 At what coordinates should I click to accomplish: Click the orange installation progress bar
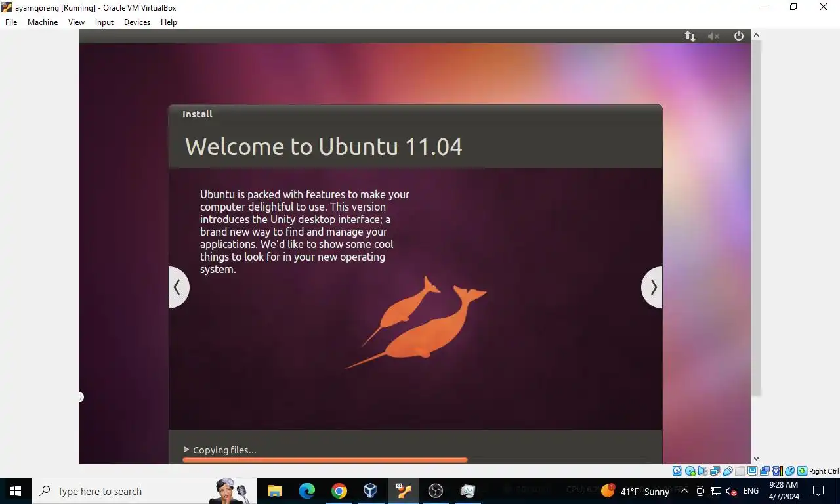[x=325, y=460]
